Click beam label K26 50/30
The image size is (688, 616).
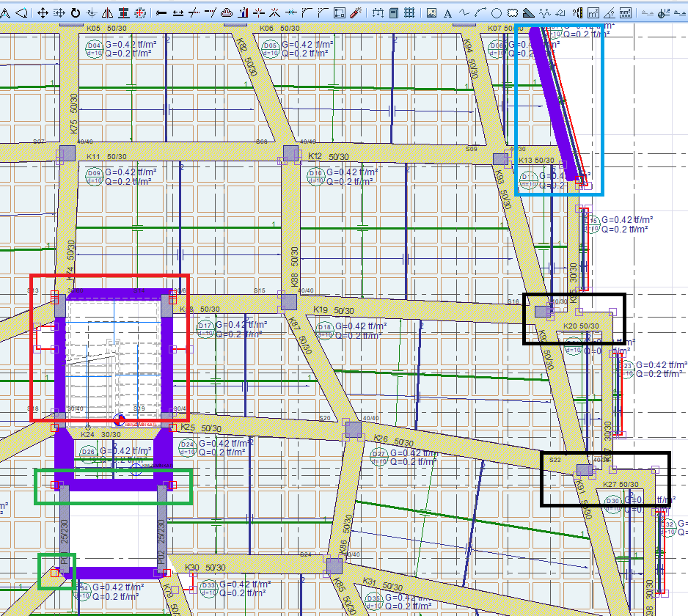[391, 440]
